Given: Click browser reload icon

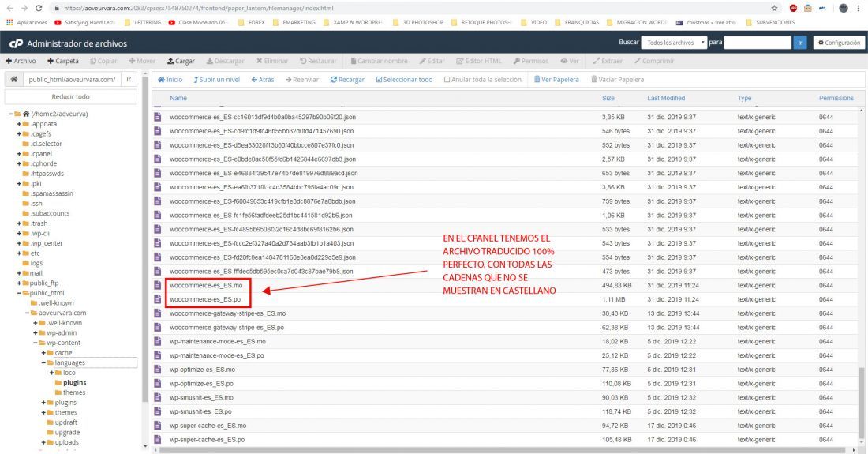Looking at the screenshot, I should [38, 9].
